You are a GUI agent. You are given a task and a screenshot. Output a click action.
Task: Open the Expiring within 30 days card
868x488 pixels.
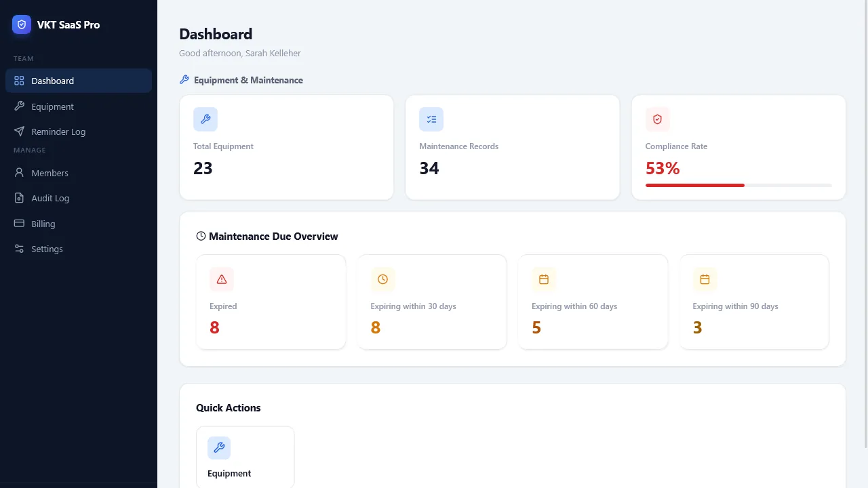click(x=432, y=302)
